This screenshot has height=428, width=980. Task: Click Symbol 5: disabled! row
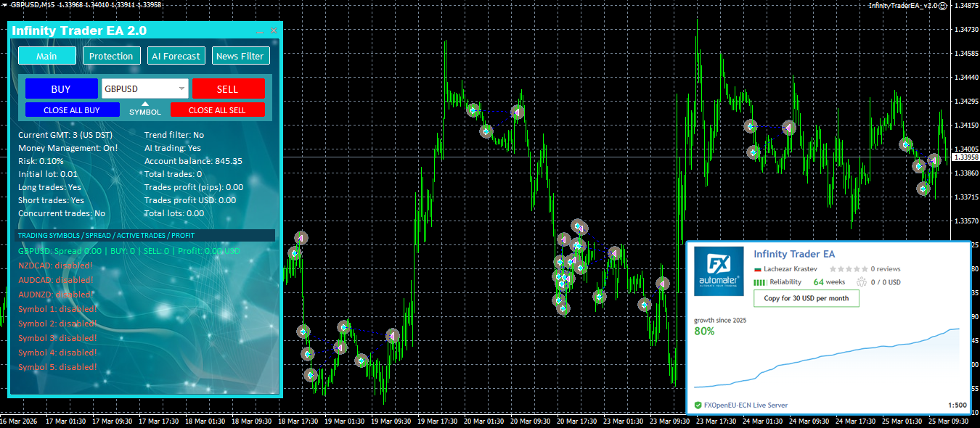click(x=57, y=367)
